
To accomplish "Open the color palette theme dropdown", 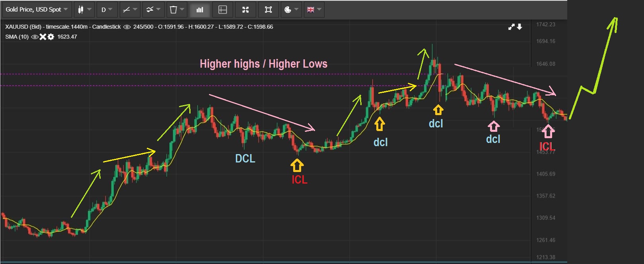I will click(291, 10).
